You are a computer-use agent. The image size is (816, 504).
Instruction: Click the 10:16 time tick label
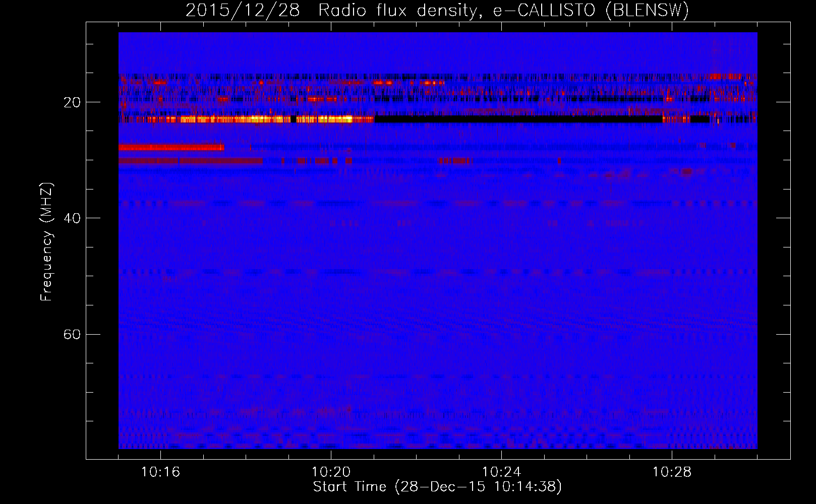[x=160, y=472]
